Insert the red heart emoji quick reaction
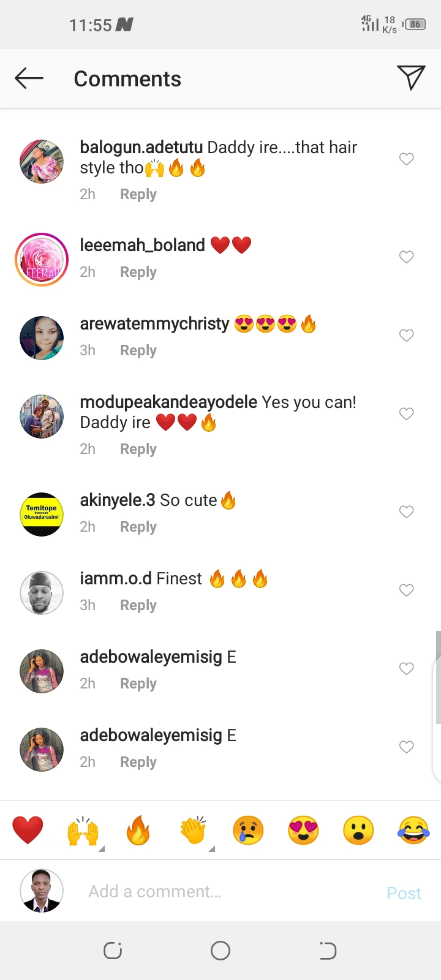The height and width of the screenshot is (980, 441). (28, 831)
